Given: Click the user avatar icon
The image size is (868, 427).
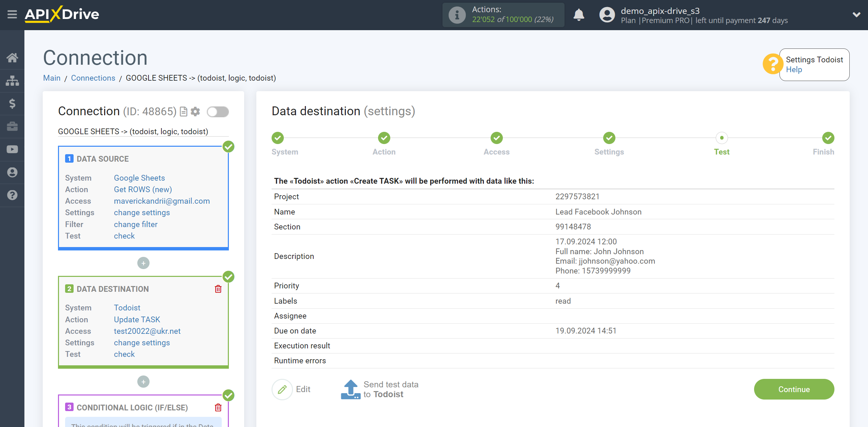Looking at the screenshot, I should click(607, 15).
